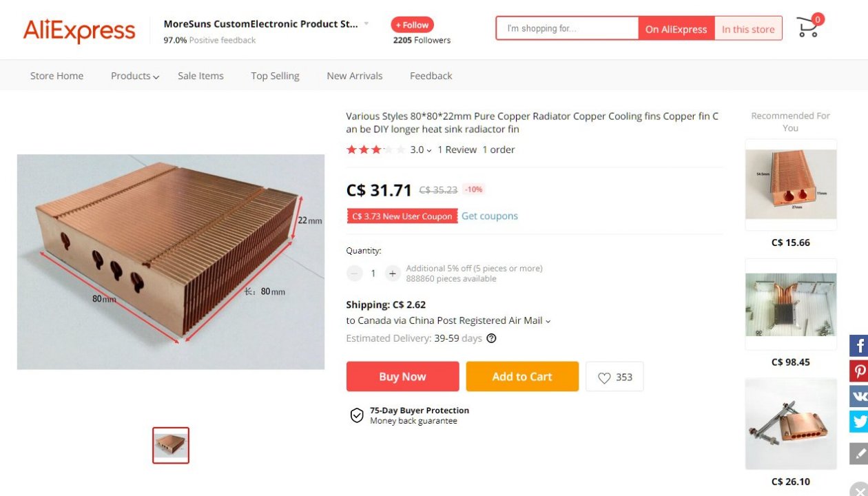Open the Feedback tab
Screen dimensions: 868x496
coord(431,76)
